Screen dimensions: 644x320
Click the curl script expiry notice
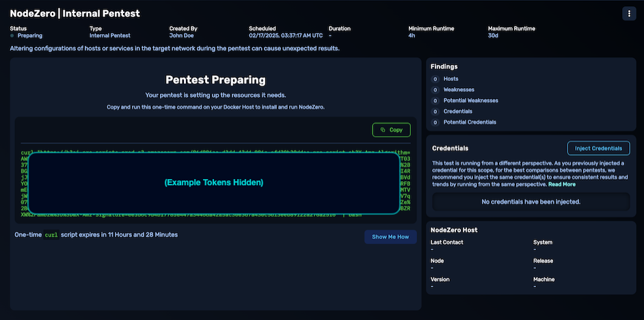click(96, 235)
